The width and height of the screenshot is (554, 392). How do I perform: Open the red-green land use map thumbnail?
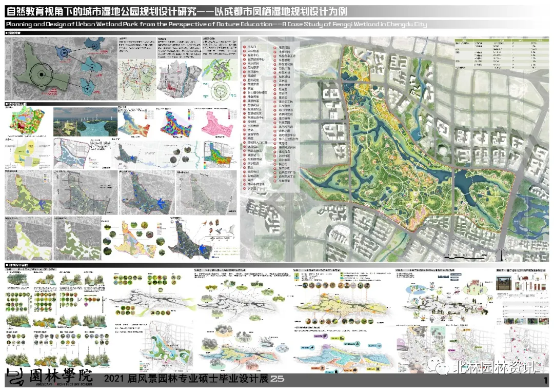28,121
